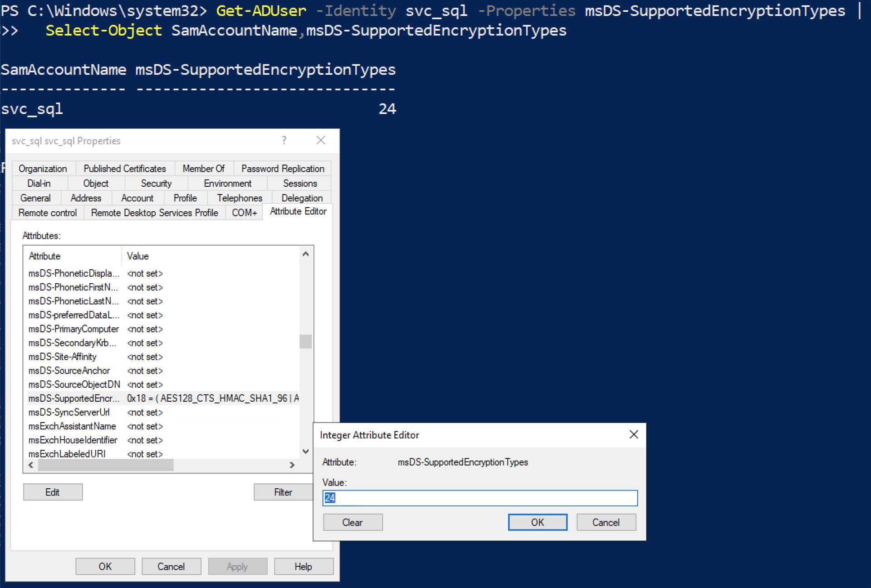Open the Filter button menu
This screenshot has width=871, height=588.
(x=283, y=492)
